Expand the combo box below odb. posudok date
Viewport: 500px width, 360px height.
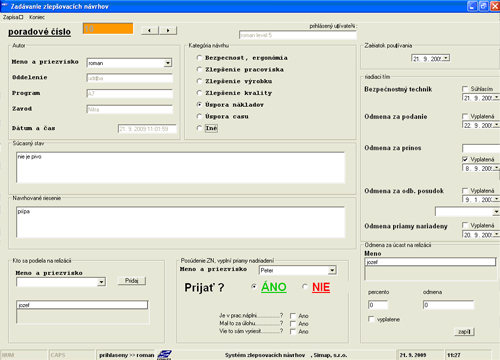point(496,212)
